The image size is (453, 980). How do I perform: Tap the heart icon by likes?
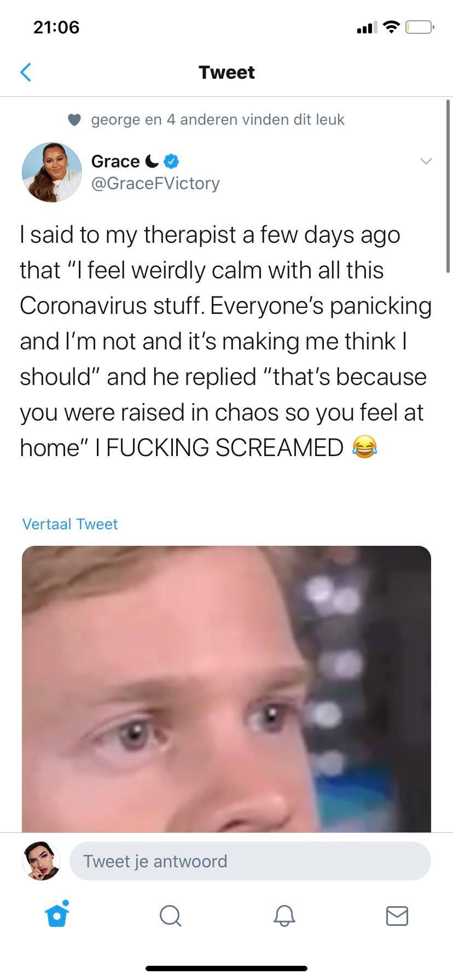point(75,120)
